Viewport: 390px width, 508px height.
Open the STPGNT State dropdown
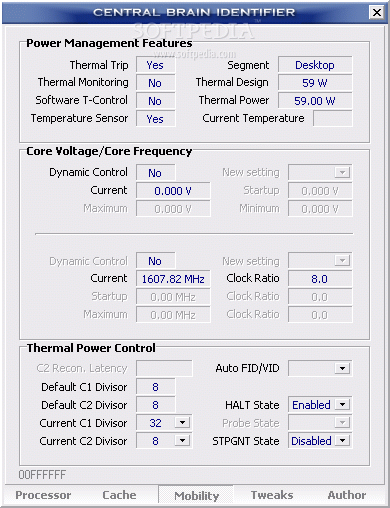coord(342,441)
